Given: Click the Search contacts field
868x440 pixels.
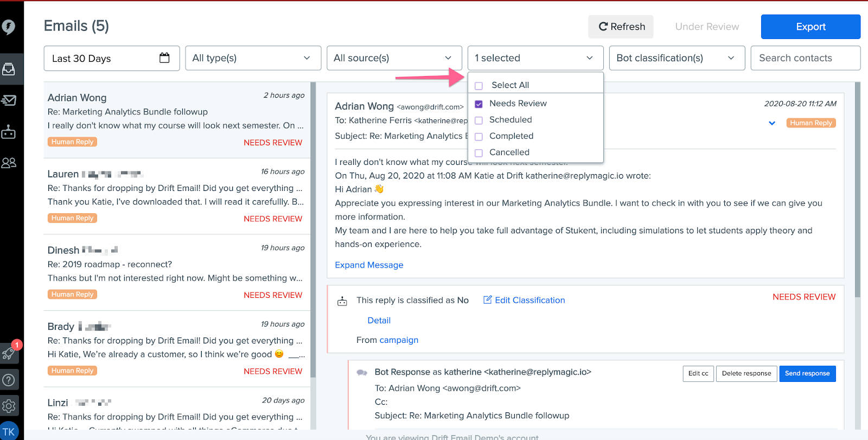Looking at the screenshot, I should click(x=806, y=58).
